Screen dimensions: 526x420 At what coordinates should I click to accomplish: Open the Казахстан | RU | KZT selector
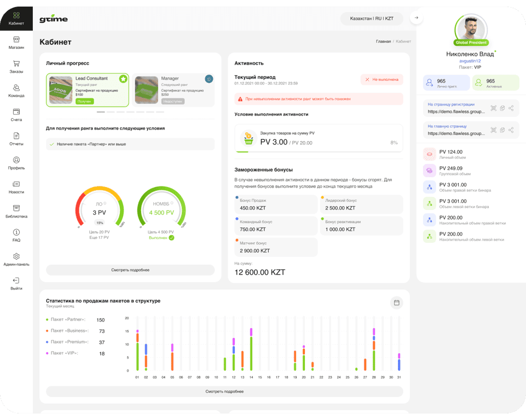(372, 19)
